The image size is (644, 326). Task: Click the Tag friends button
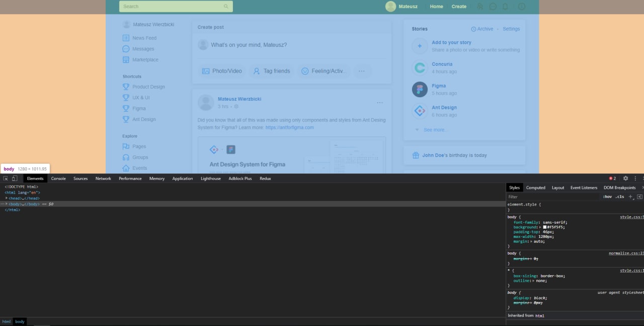tap(272, 71)
